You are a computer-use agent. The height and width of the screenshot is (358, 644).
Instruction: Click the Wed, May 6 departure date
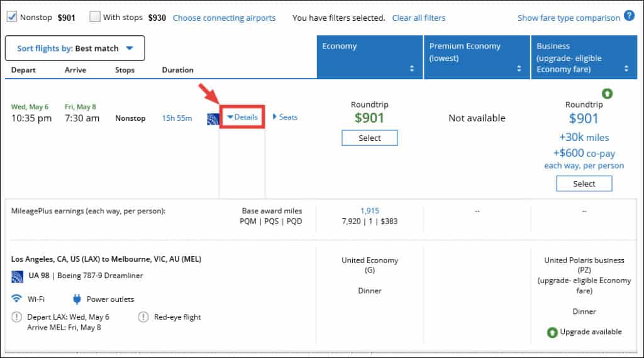pos(30,107)
